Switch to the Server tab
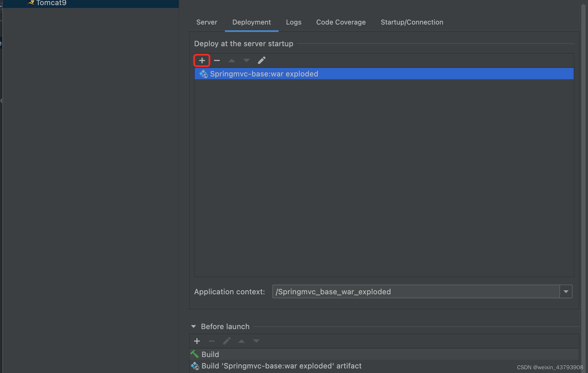The height and width of the screenshot is (373, 588). coord(207,22)
